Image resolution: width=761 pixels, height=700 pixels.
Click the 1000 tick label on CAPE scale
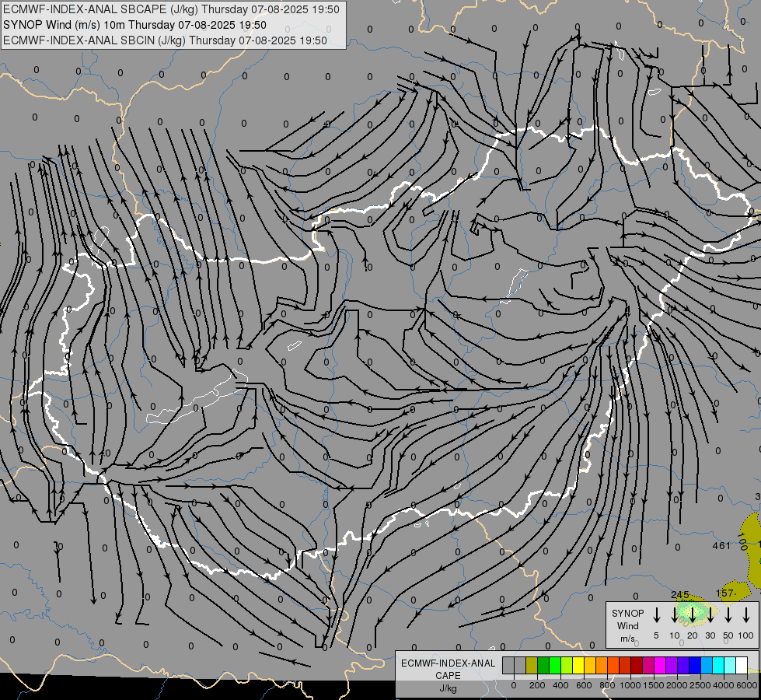coord(630,685)
